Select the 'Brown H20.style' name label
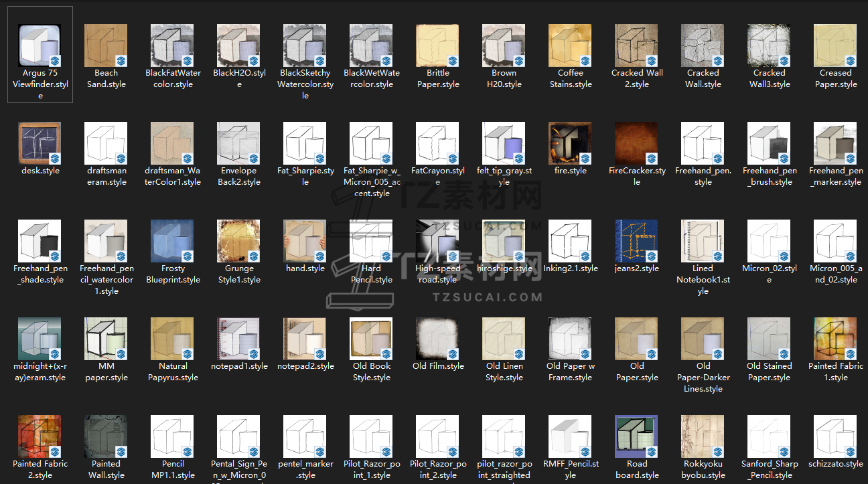This screenshot has width=868, height=484. pos(504,78)
